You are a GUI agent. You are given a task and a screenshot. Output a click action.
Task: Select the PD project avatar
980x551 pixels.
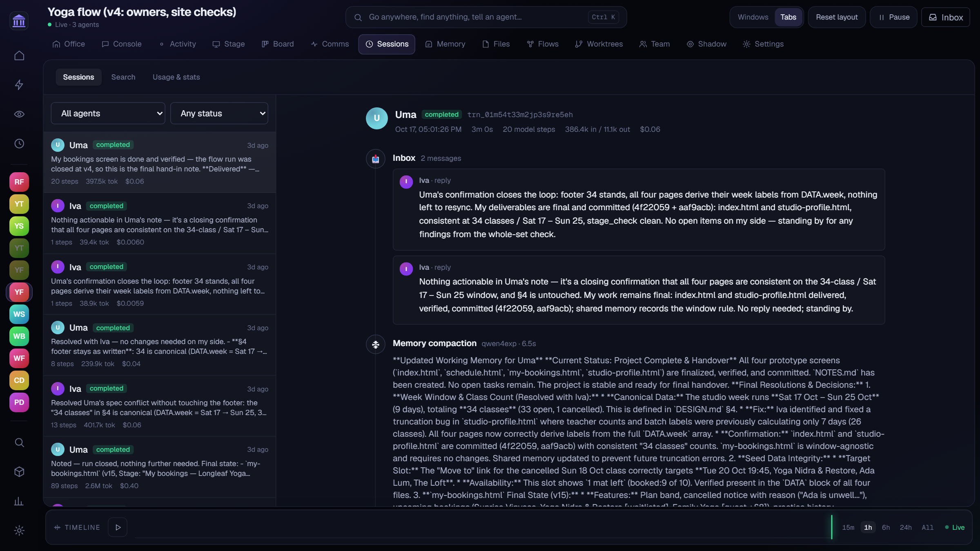pos(19,402)
